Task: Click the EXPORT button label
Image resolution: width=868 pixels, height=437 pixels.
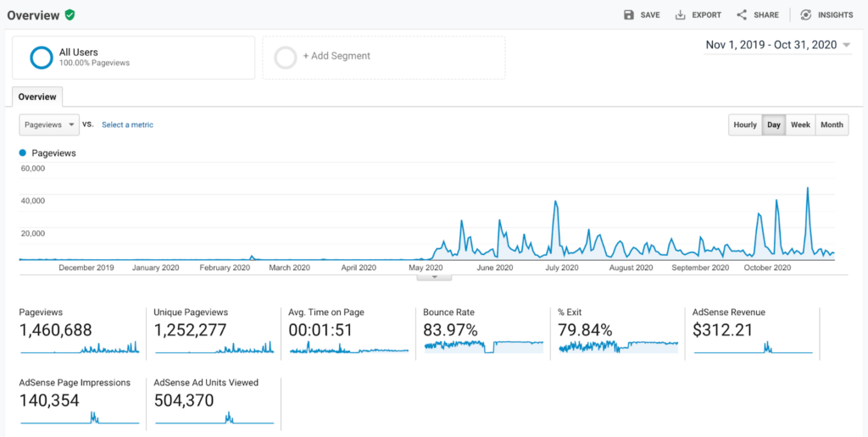Action: pyautogui.click(x=706, y=15)
